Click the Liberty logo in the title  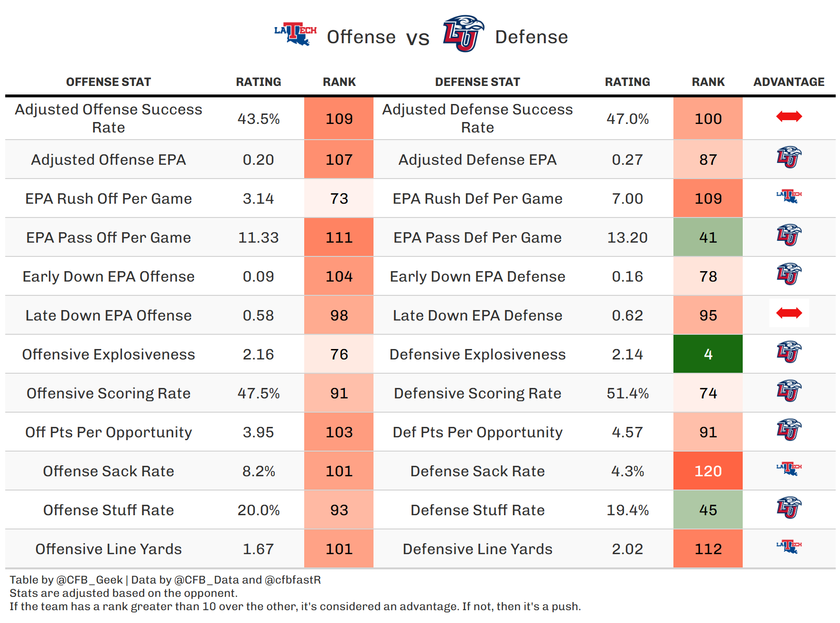click(x=463, y=34)
